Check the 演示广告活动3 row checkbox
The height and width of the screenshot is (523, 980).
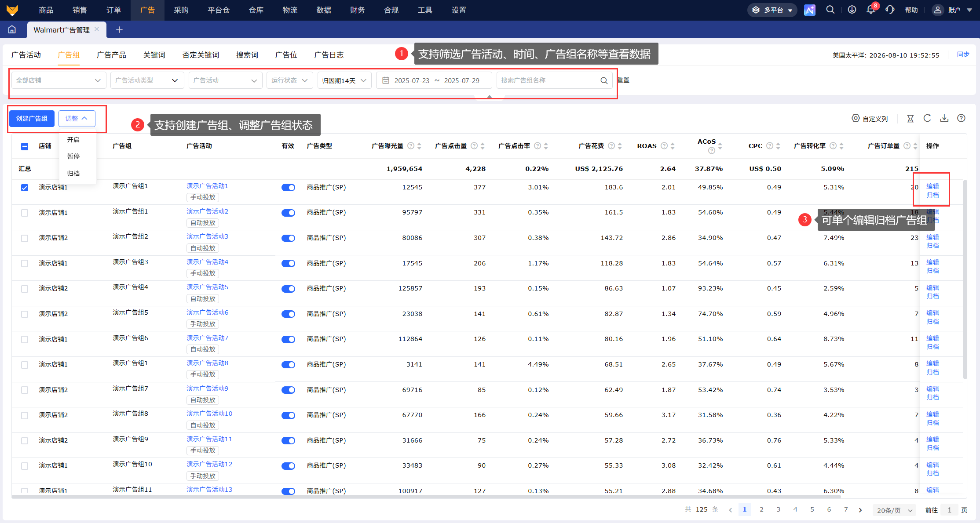[x=25, y=238]
